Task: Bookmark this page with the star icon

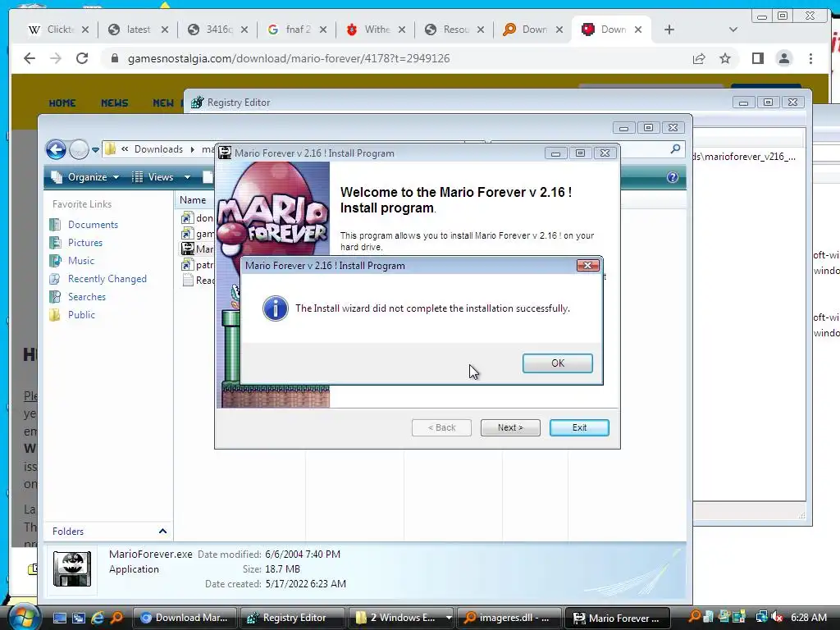Action: (x=725, y=58)
